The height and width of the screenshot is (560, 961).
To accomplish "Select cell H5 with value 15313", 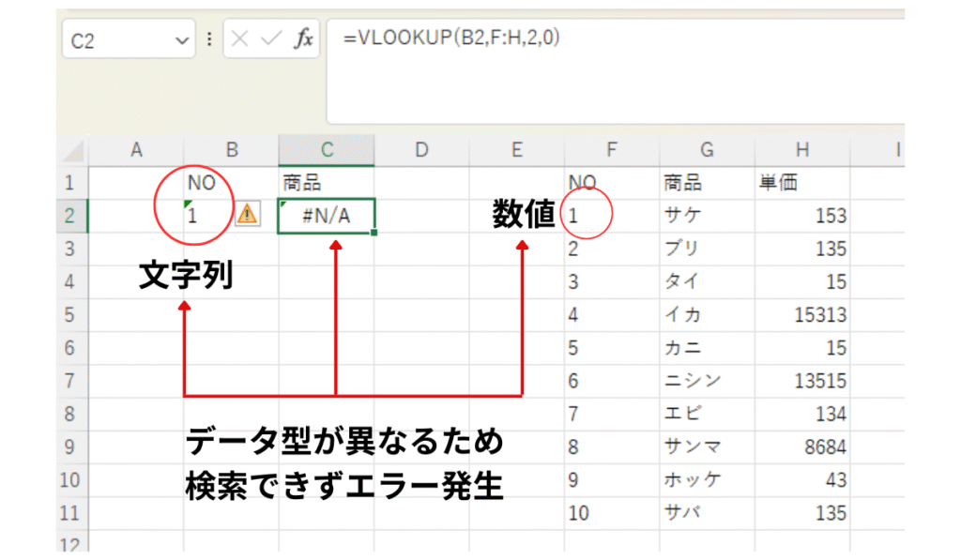I will point(801,315).
